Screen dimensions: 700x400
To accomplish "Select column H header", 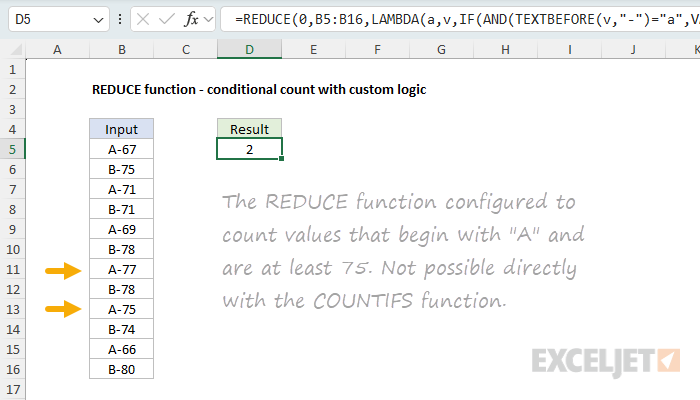I will 505,49.
